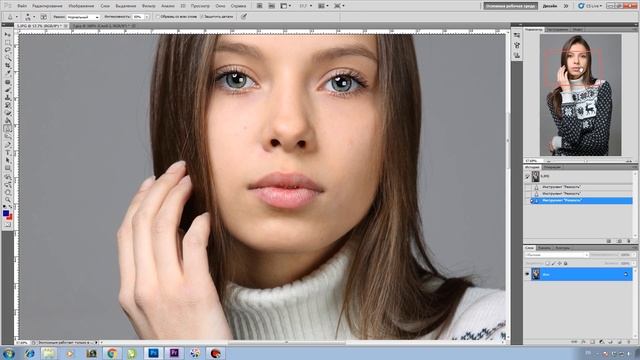Image resolution: width=640 pixels, height=360 pixels.
Task: Open layer blending mode dropdown in Layers
Action: tap(557, 255)
